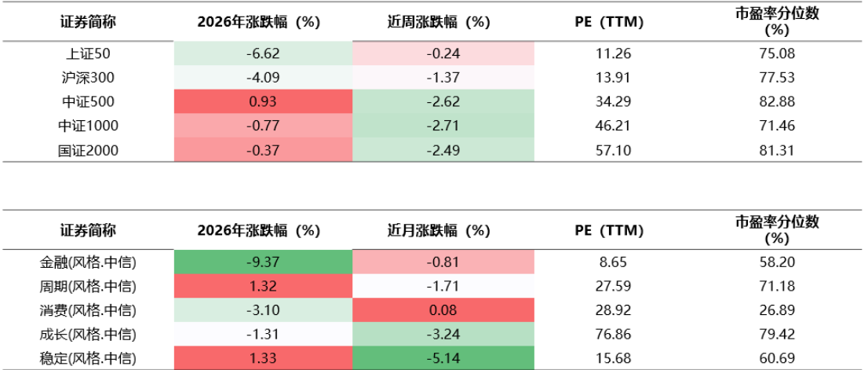Screen dimensions: 868x370
Task: Click the 金融(风格.中信) row label
Action: tap(88, 262)
